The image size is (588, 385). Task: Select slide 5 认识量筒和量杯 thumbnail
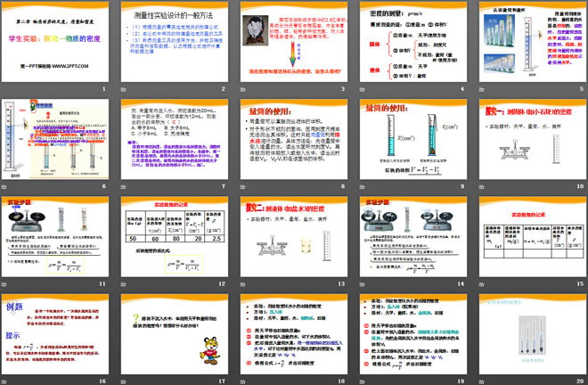coord(533,42)
